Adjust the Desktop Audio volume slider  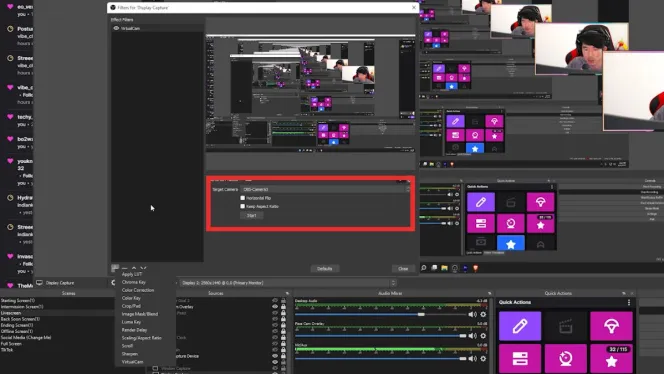[x=380, y=314]
